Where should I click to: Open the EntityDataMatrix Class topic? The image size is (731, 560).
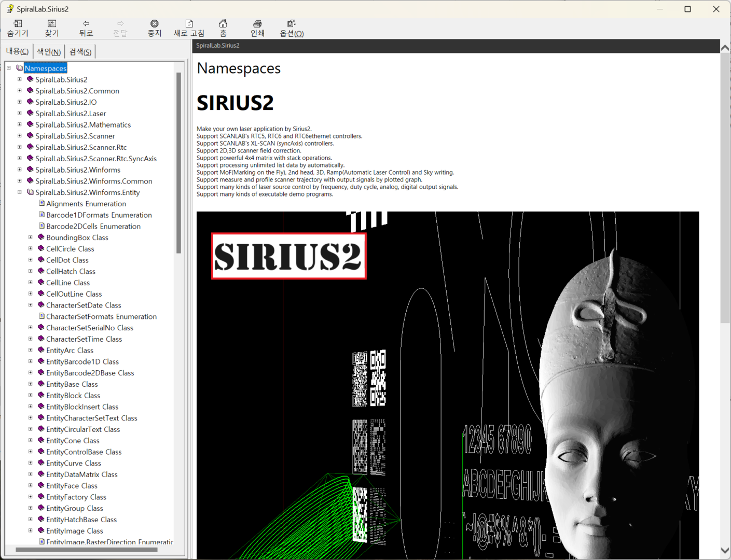coord(81,474)
